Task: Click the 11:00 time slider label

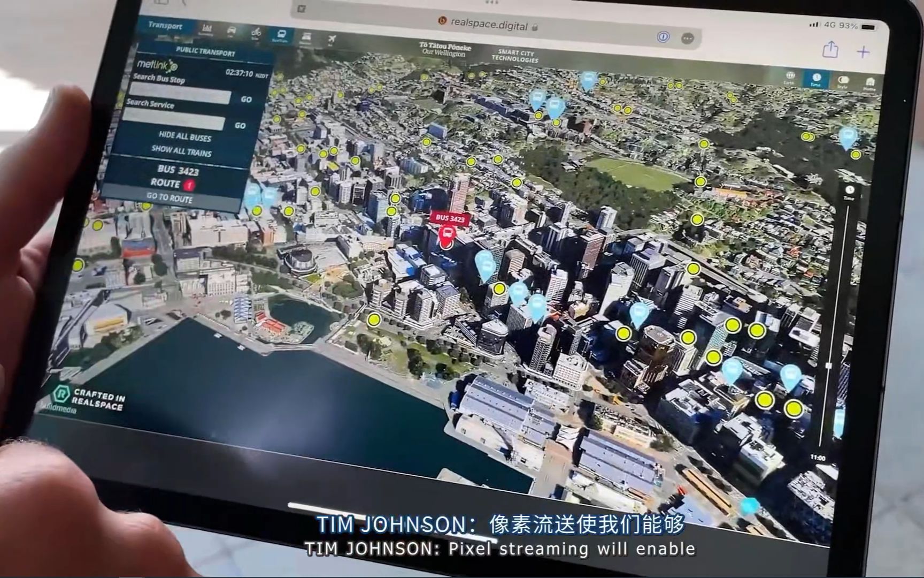Action: (818, 458)
